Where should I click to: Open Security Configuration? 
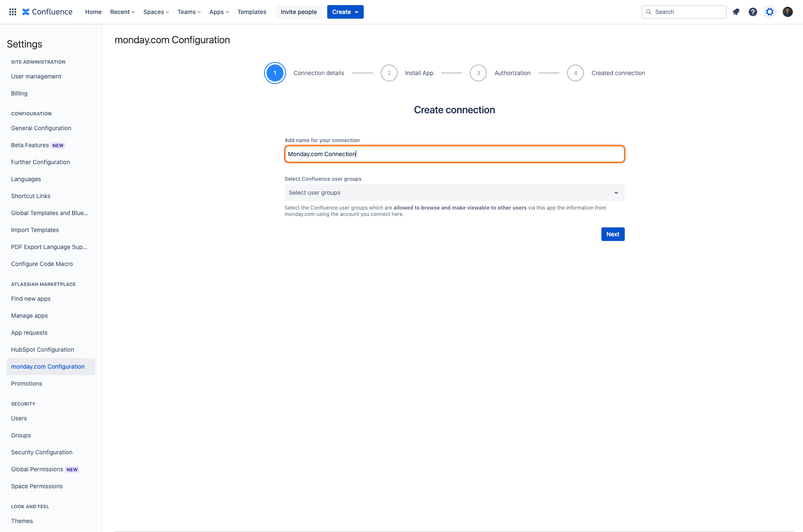coord(42,452)
